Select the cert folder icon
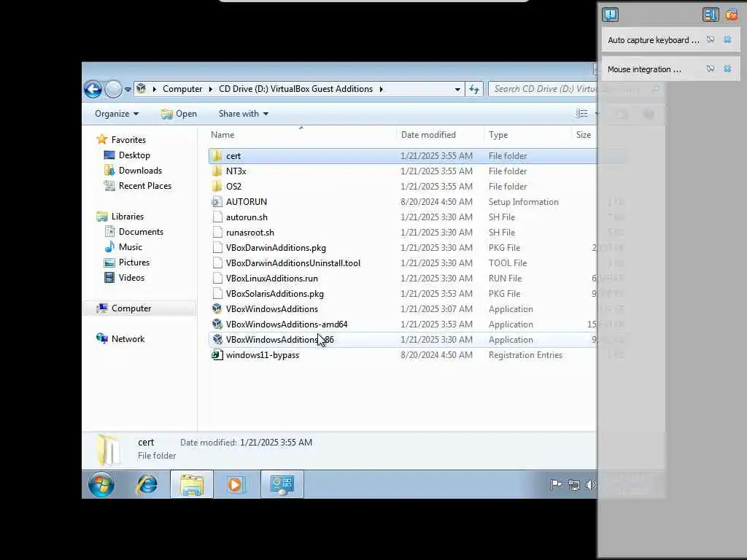The image size is (747, 560). [217, 156]
